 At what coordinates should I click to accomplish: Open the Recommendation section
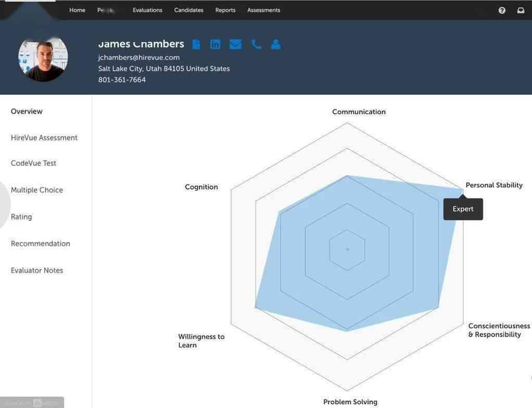(41, 243)
